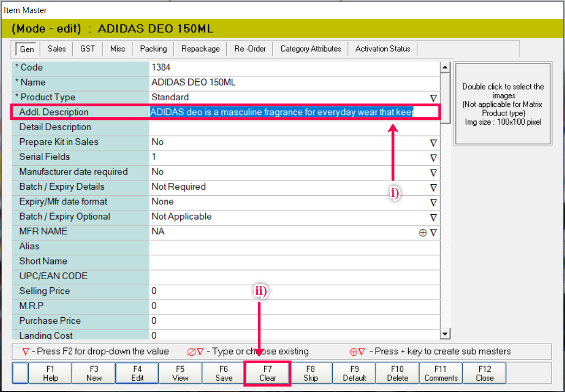This screenshot has width=565, height=392.
Task: Click the empty Short Name field
Action: click(x=294, y=261)
